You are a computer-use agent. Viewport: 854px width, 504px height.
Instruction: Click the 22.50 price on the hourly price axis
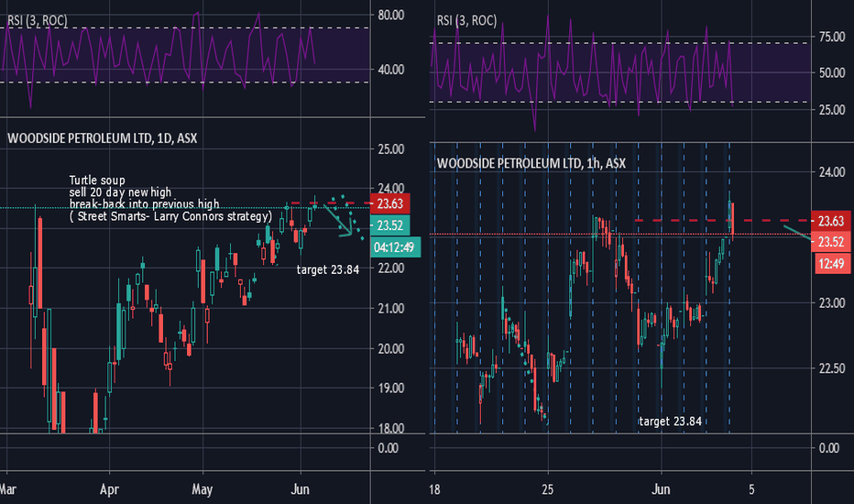pyautogui.click(x=832, y=369)
